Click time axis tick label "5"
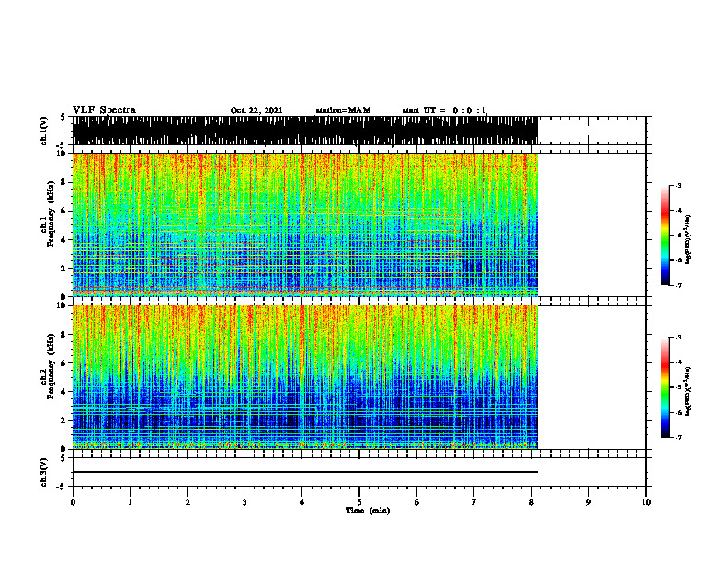728x563 pixels. (x=359, y=502)
